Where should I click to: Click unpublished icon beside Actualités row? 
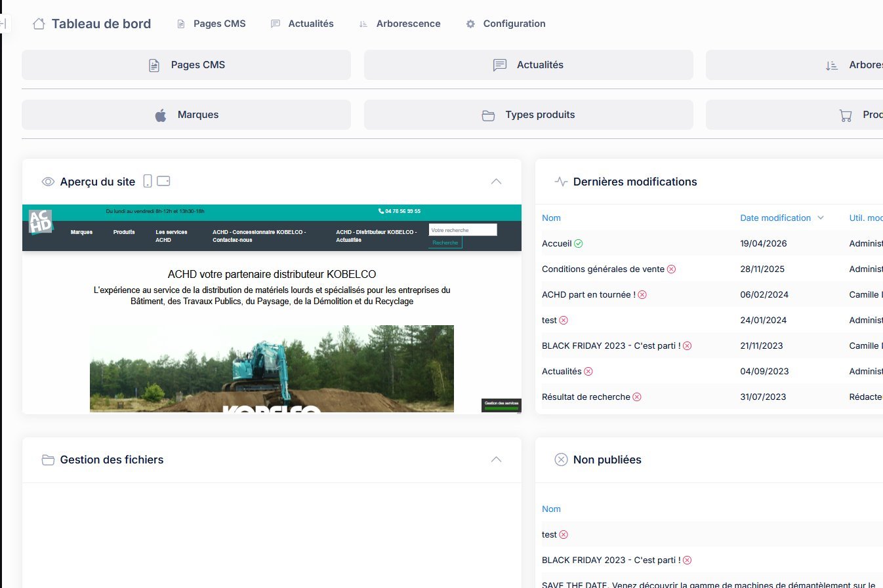point(588,371)
